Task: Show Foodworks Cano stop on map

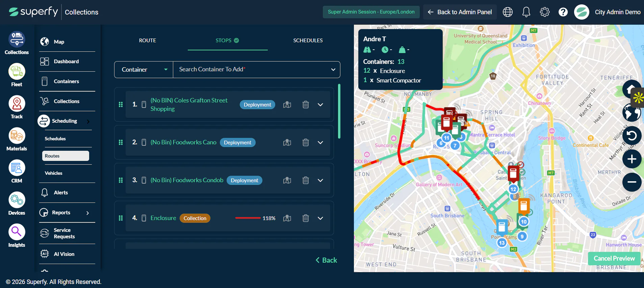Action: 287,143
